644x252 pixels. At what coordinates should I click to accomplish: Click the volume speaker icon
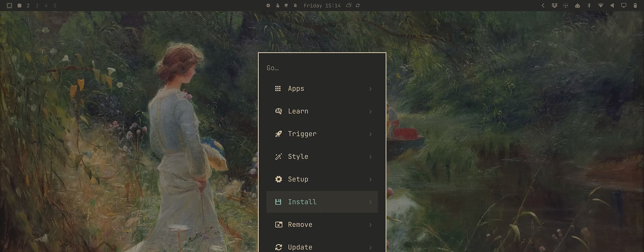[612, 5]
